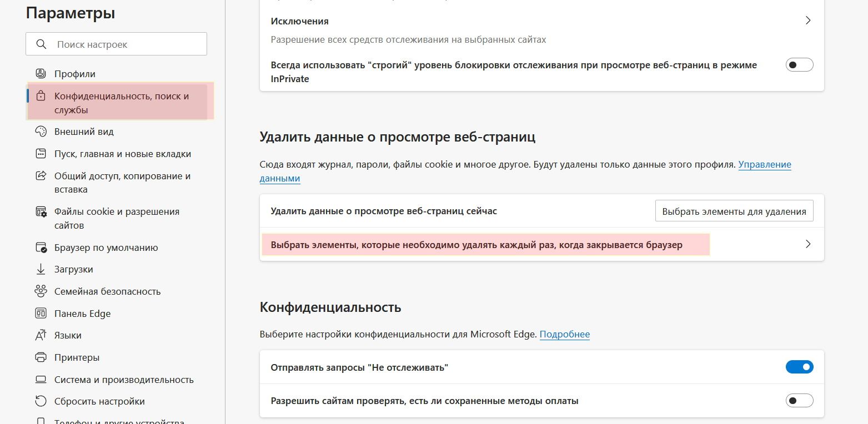Viewport: 868px width, 424px height.
Task: Open the Подробнее link under Конфиденциальность
Action: (x=565, y=335)
